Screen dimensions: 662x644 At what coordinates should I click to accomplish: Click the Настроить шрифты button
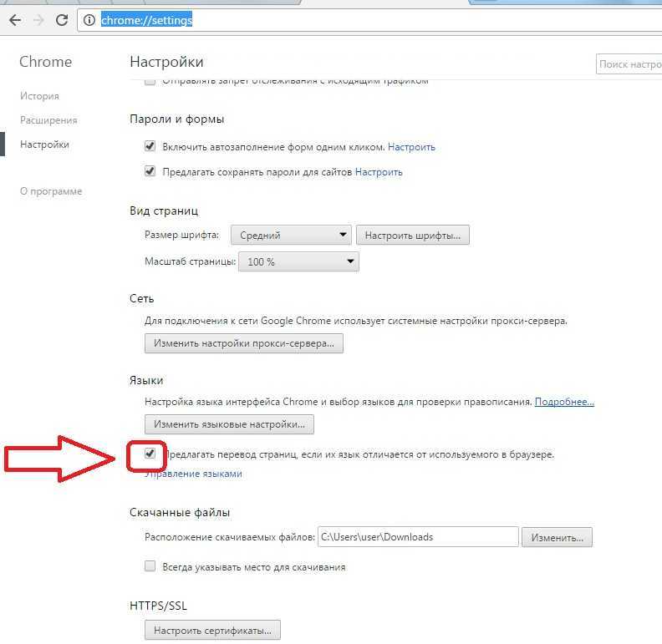(412, 235)
